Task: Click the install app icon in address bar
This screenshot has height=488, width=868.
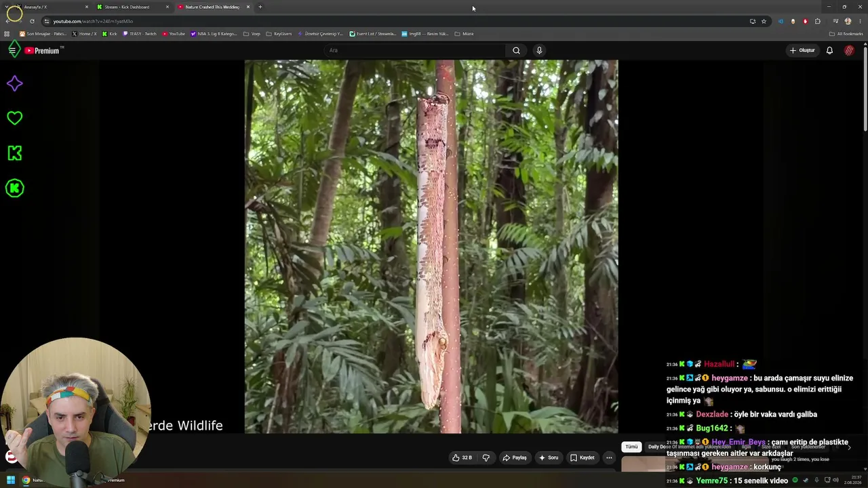Action: pos(753,21)
